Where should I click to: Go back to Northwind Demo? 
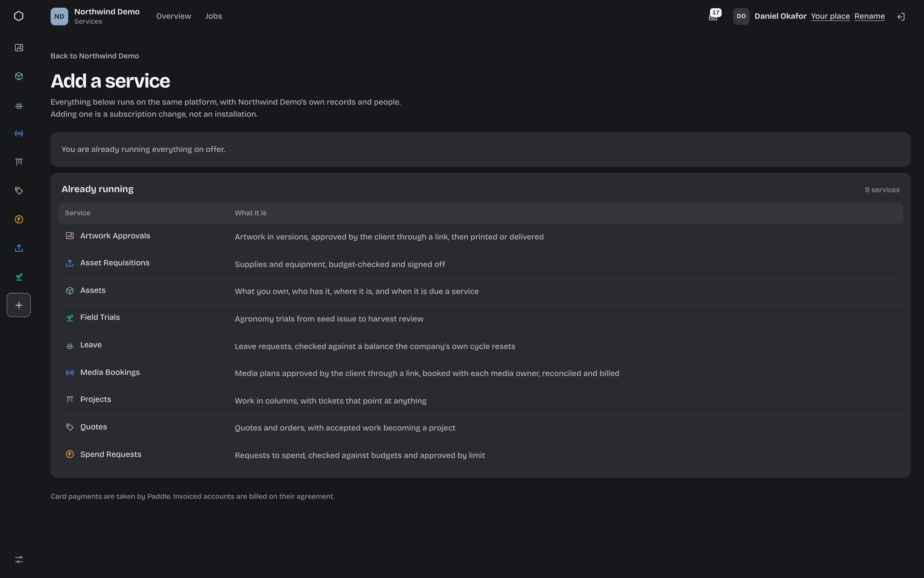(x=95, y=56)
